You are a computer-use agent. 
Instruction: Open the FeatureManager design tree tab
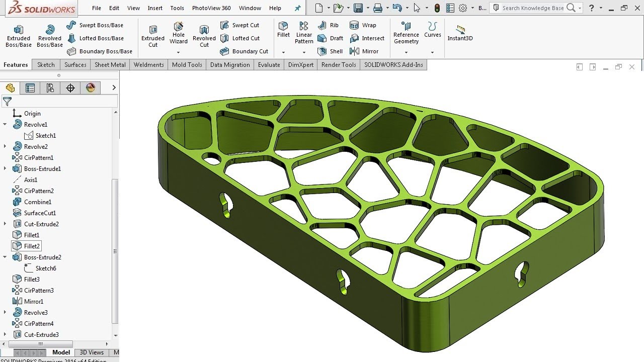(x=11, y=88)
